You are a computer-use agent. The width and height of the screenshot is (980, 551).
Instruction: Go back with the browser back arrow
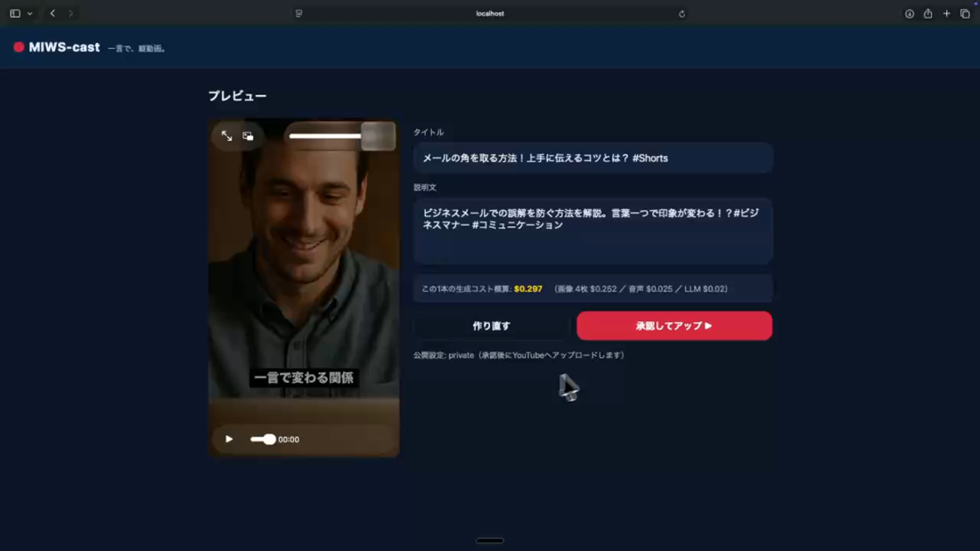(53, 13)
